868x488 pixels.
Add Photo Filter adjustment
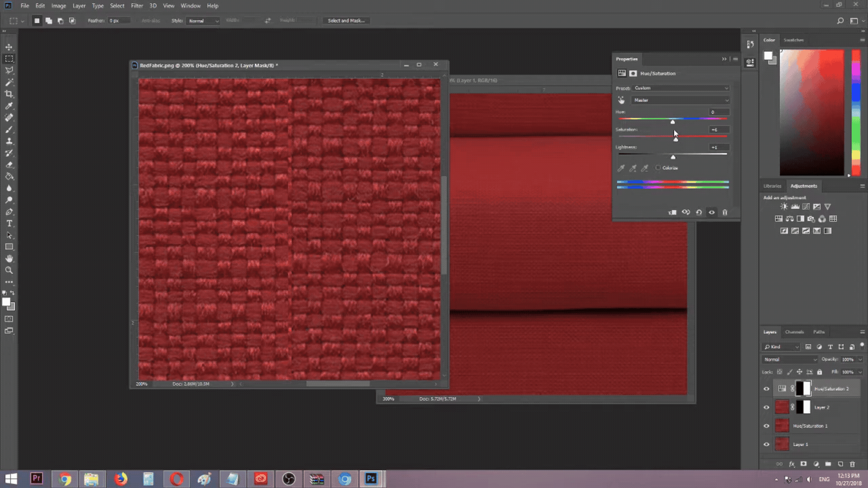(811, 219)
